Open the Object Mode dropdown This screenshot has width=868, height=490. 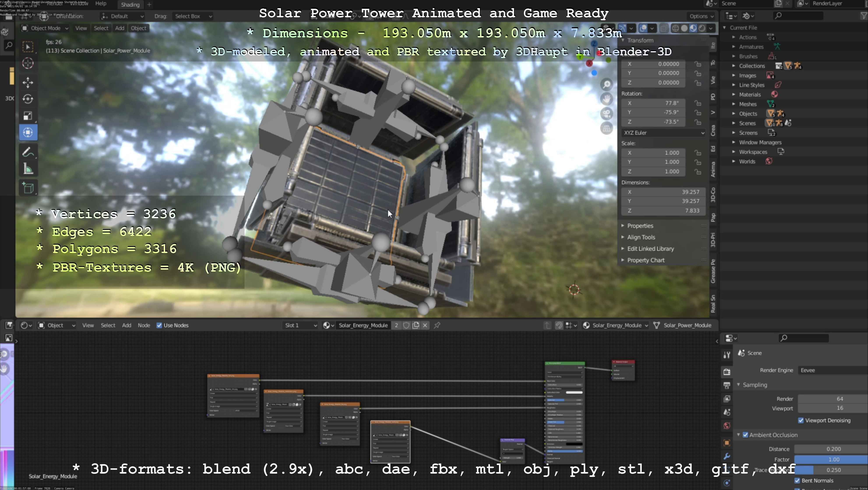tap(45, 28)
